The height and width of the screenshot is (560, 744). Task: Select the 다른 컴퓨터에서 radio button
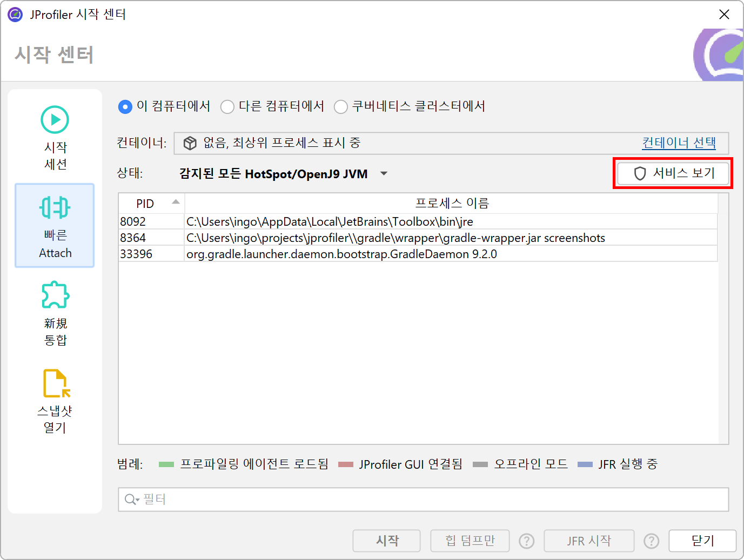point(227,107)
